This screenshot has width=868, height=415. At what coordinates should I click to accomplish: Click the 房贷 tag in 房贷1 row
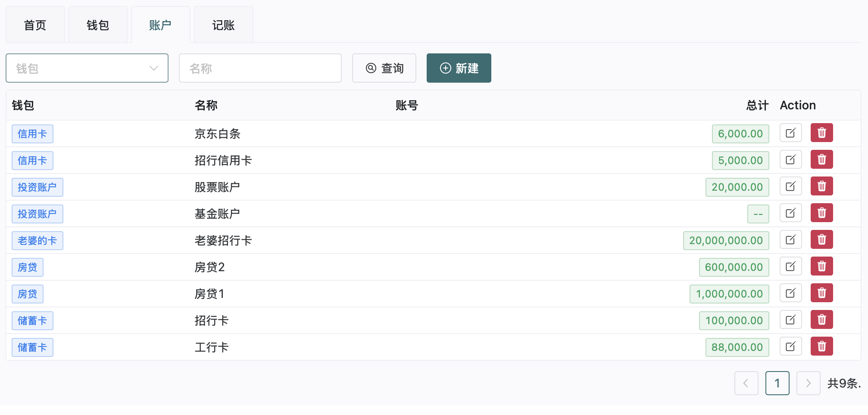coord(28,294)
